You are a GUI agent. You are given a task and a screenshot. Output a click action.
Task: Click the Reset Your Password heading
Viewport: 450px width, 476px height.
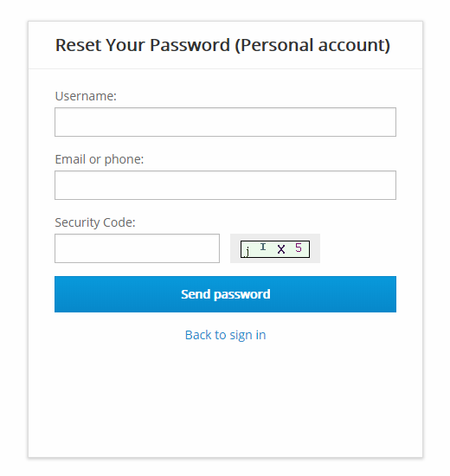143,45
